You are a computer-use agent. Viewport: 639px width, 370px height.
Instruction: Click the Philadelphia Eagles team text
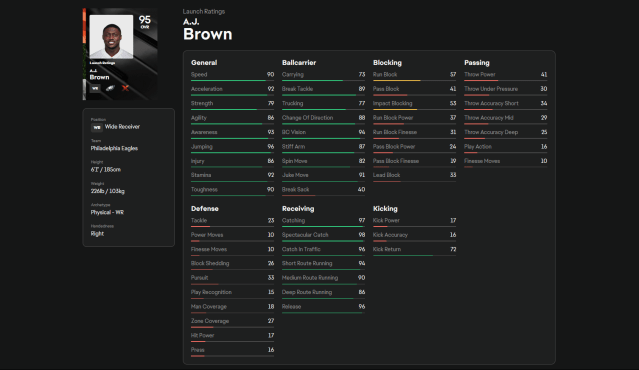pos(114,148)
